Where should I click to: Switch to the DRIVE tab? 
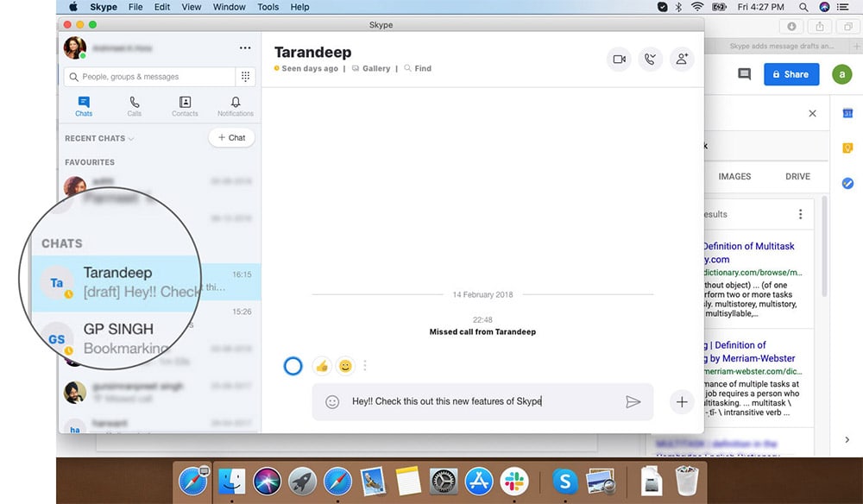pos(797,176)
